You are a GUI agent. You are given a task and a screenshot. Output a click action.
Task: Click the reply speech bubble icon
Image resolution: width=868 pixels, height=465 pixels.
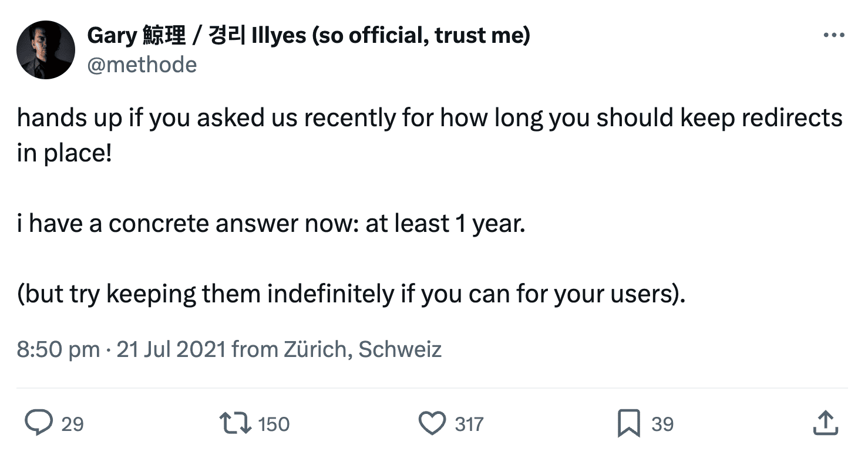pos(39,423)
